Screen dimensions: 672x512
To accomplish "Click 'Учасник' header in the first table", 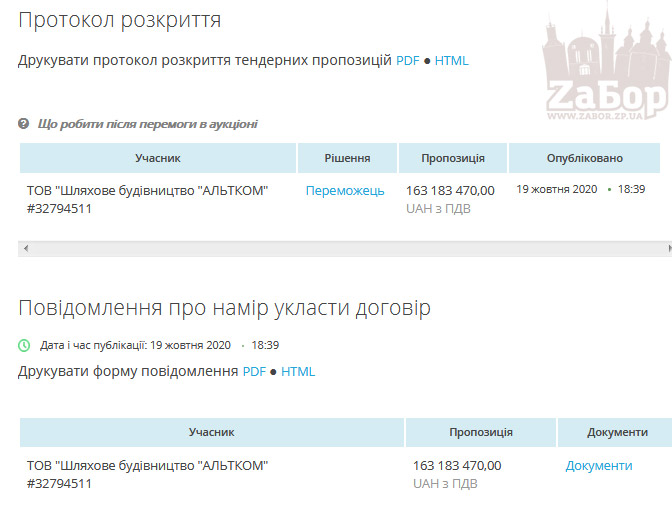I will point(158,158).
